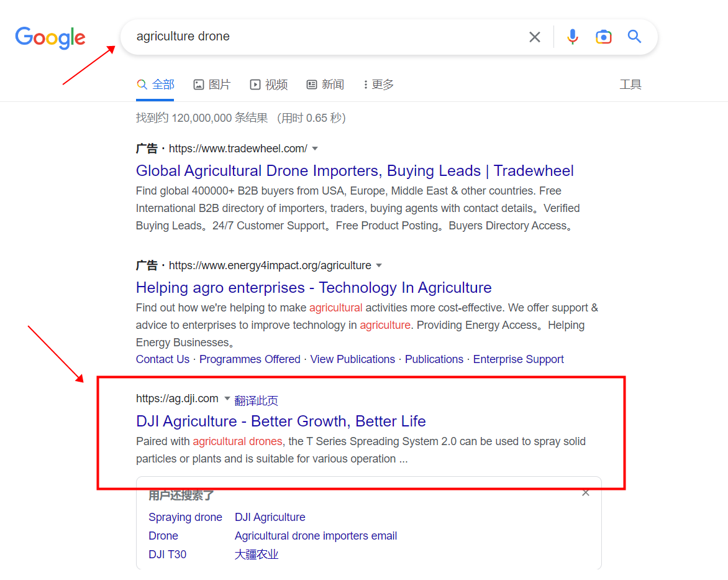Open Helping agro enterprises result
The width and height of the screenshot is (728, 580).
click(x=314, y=288)
